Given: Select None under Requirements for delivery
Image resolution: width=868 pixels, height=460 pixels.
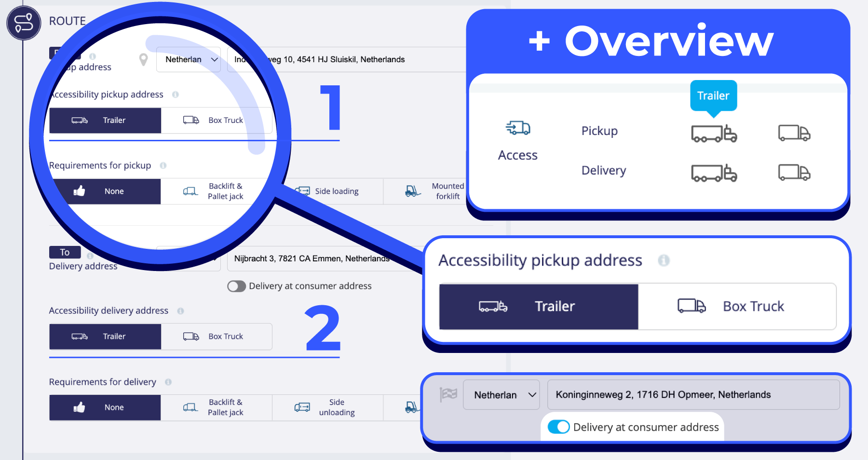Looking at the screenshot, I should pos(105,407).
